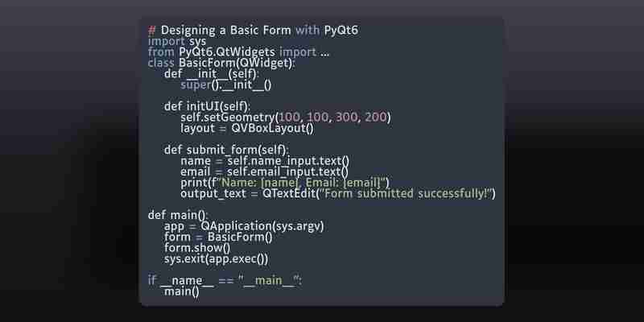Viewport: 644px width, 322px height.
Task: Click the 'layout = QVBoxLayout()' line
Action: 247,129
